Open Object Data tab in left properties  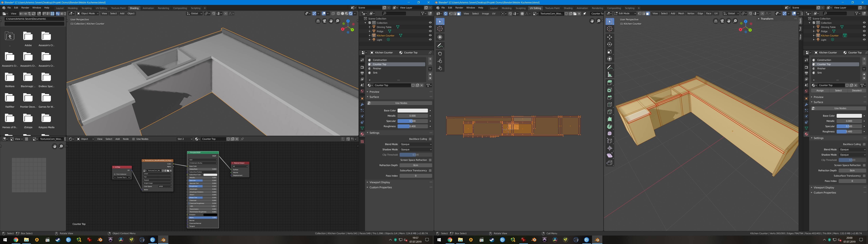click(x=362, y=128)
